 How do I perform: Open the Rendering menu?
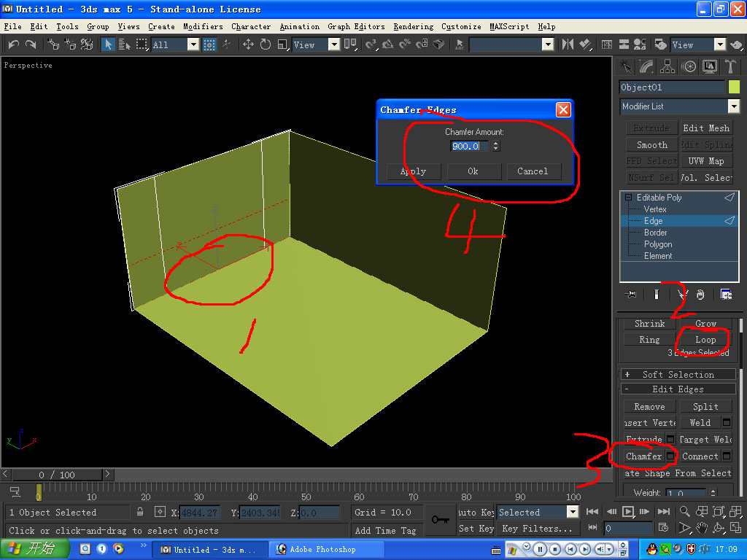click(x=413, y=27)
